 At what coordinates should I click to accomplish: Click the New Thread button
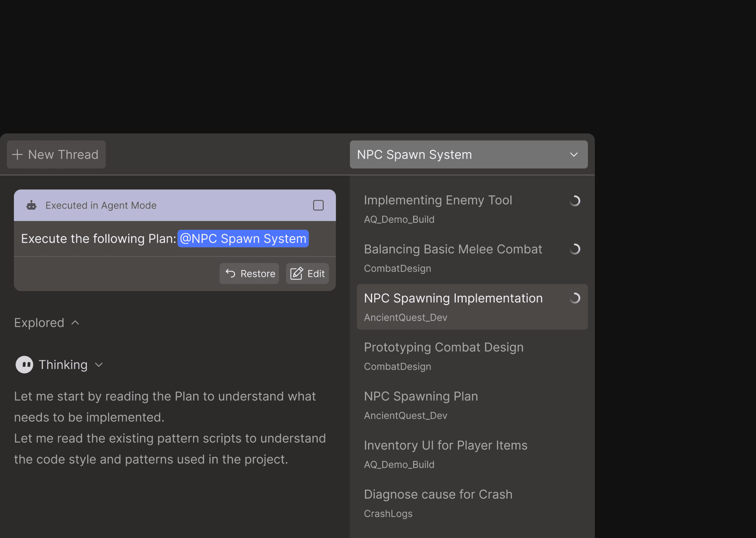pyautogui.click(x=56, y=155)
